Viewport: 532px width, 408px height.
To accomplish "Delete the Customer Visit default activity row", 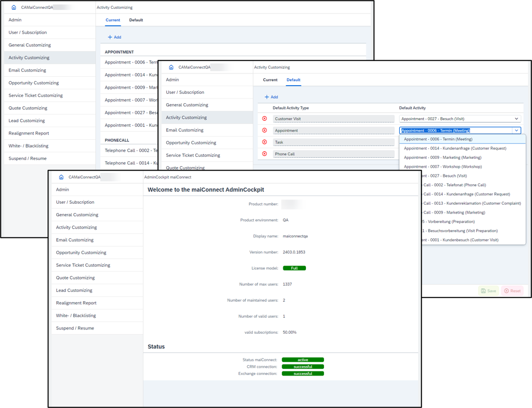I will 265,119.
